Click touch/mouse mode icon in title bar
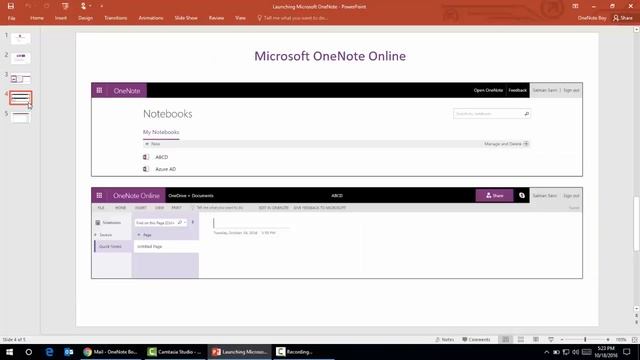640x360 pixels. [x=84, y=6]
